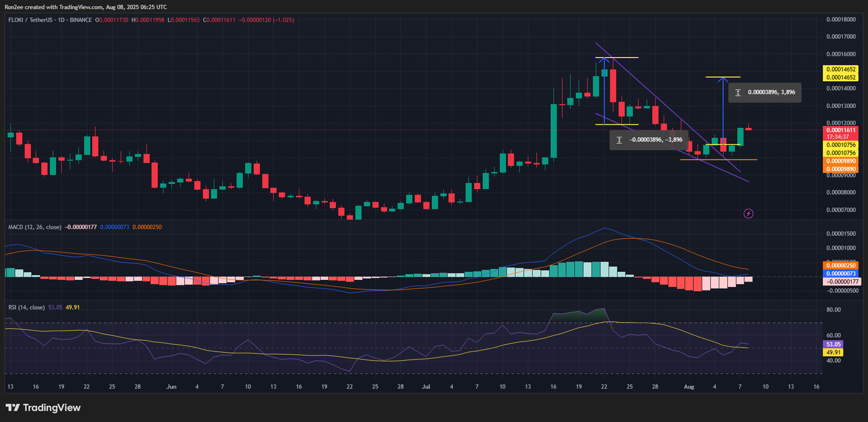Screen dimensions: 868x422
Task: Click the blue arrowhead below the 0.00014652 line
Action: tap(723, 80)
